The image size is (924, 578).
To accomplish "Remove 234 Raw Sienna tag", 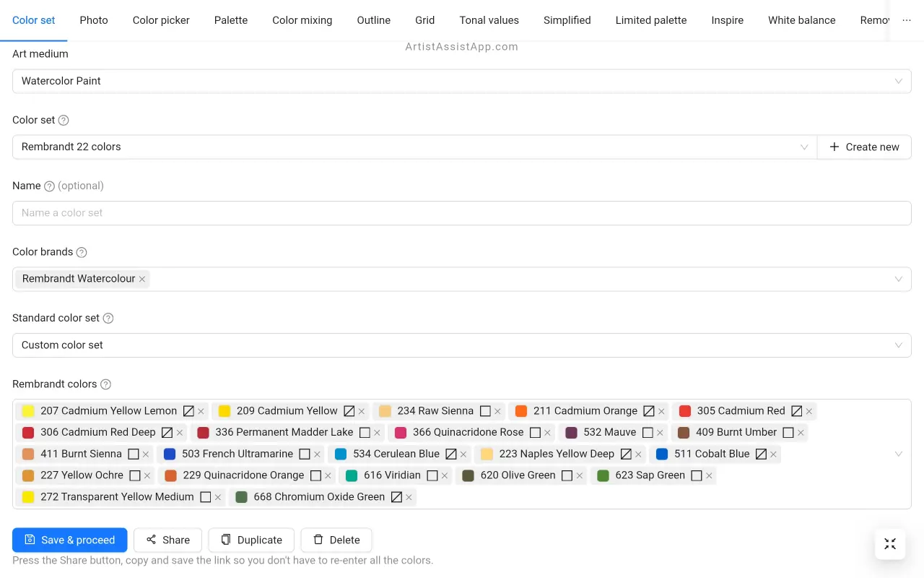I will pos(497,411).
